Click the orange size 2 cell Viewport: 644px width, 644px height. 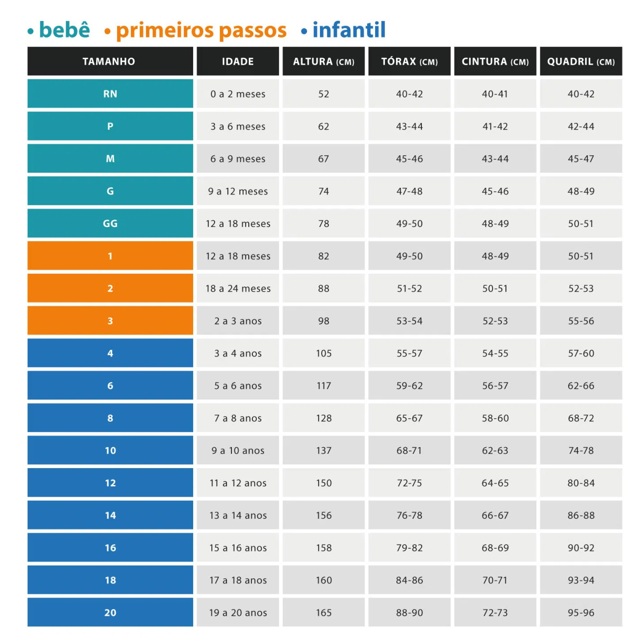(110, 288)
